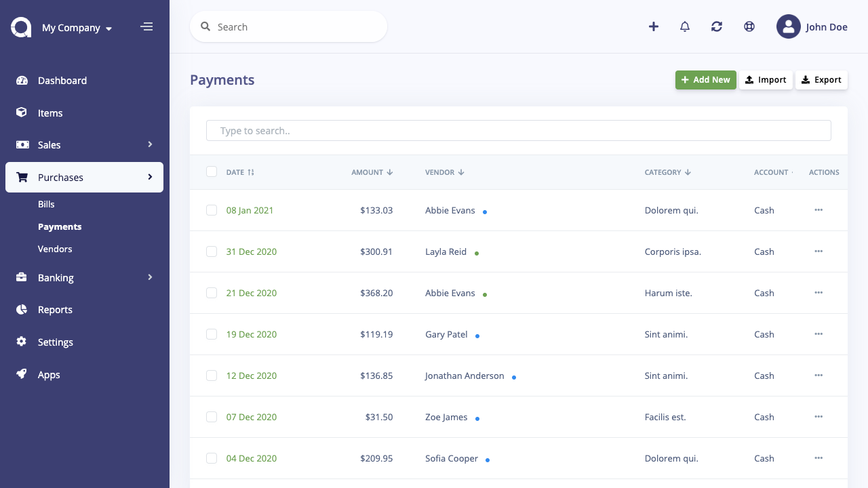Click the John Doe avatar icon

pos(789,27)
